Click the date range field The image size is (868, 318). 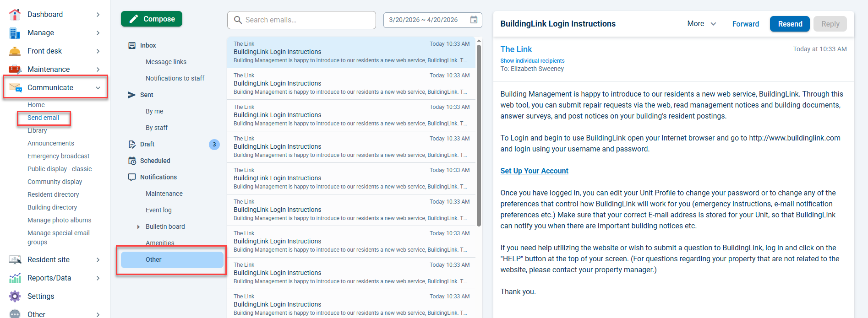432,20
